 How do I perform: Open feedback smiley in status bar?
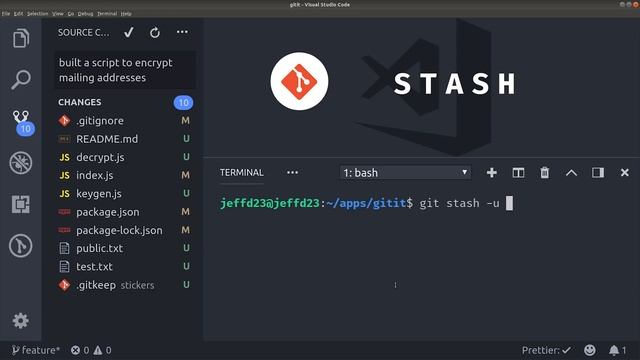coord(590,350)
